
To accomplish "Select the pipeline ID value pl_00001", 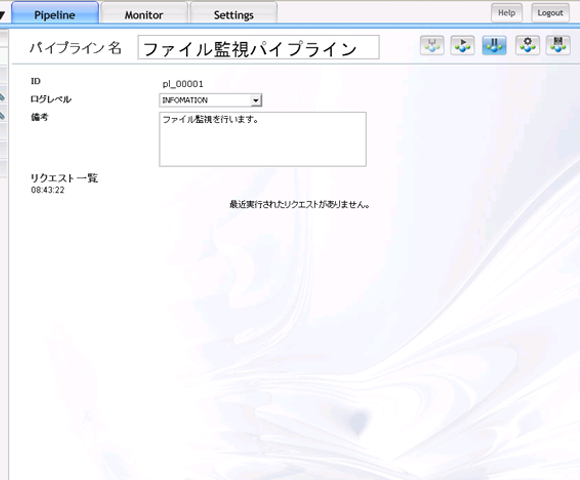I will [183, 84].
